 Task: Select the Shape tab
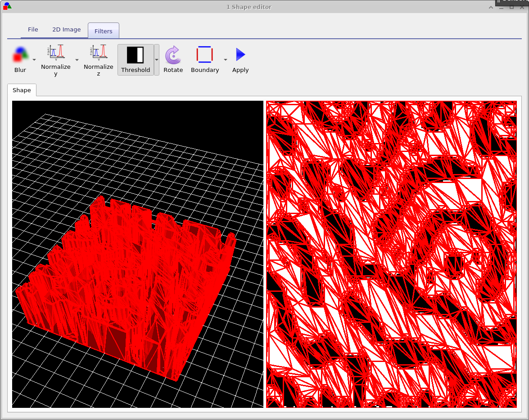(22, 90)
